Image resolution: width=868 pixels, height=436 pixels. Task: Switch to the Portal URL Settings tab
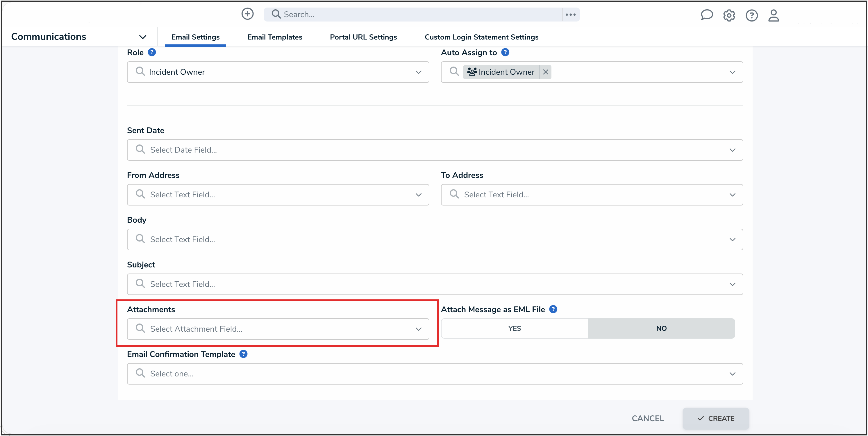[363, 37]
